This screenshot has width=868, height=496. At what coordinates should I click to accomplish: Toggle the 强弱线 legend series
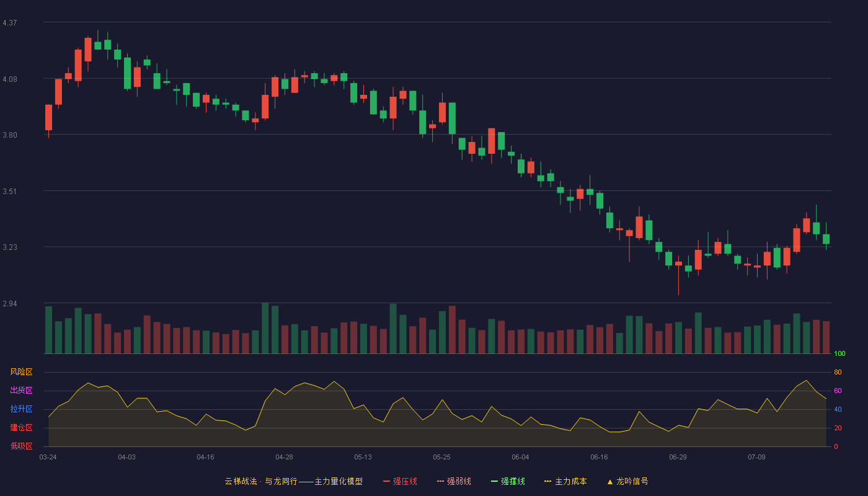454,481
